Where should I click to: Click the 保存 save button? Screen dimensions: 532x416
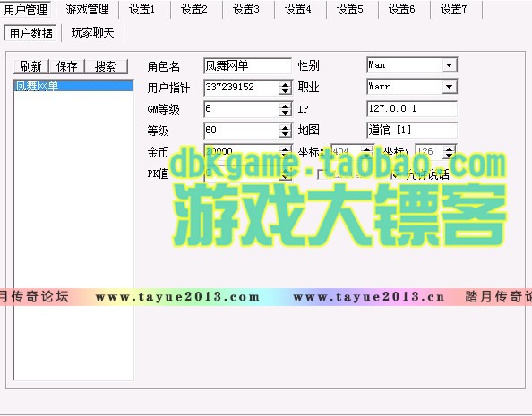click(x=67, y=66)
